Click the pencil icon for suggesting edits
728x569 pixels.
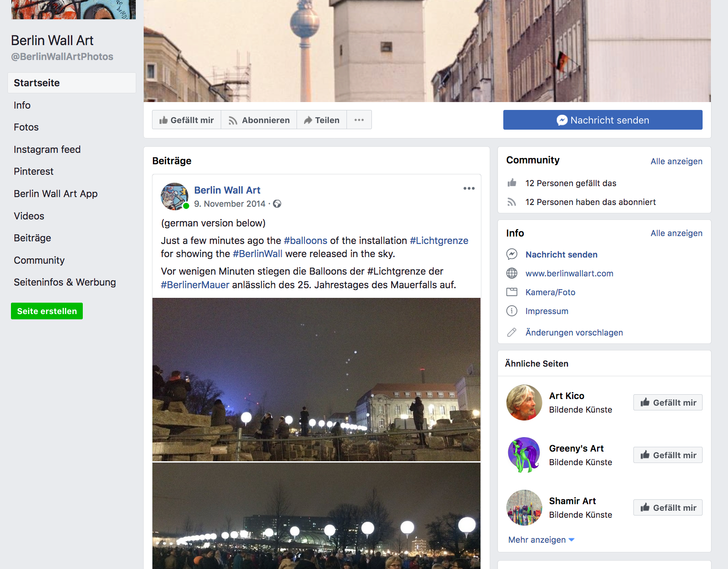[x=512, y=332]
